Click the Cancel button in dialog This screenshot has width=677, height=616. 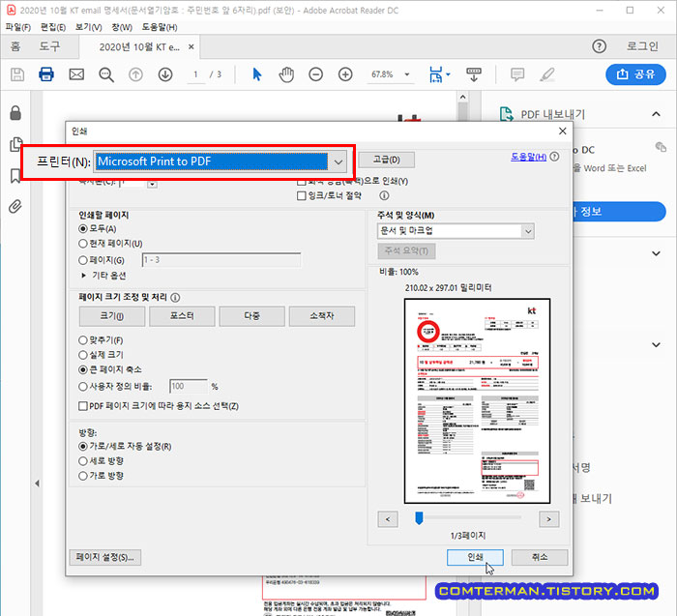point(540,557)
